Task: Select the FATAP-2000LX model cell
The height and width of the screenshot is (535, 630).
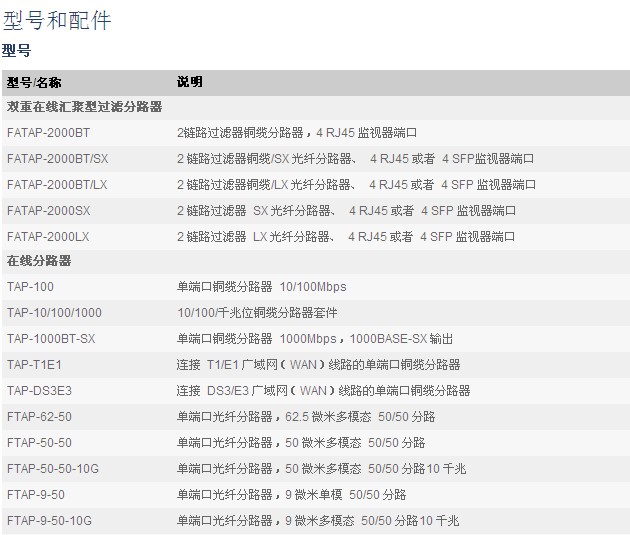Action: [48, 236]
